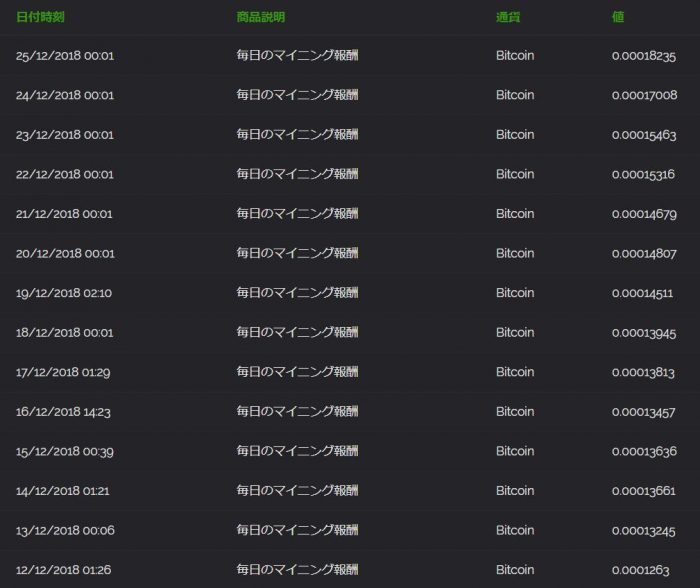
Task: Select date 22/12/2018 00:01
Action: (x=65, y=174)
